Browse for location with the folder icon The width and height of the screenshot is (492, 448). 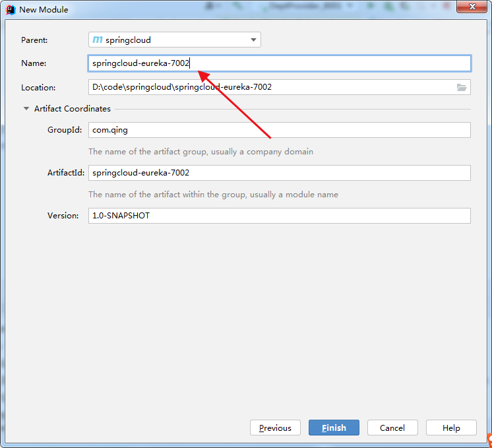tap(462, 87)
